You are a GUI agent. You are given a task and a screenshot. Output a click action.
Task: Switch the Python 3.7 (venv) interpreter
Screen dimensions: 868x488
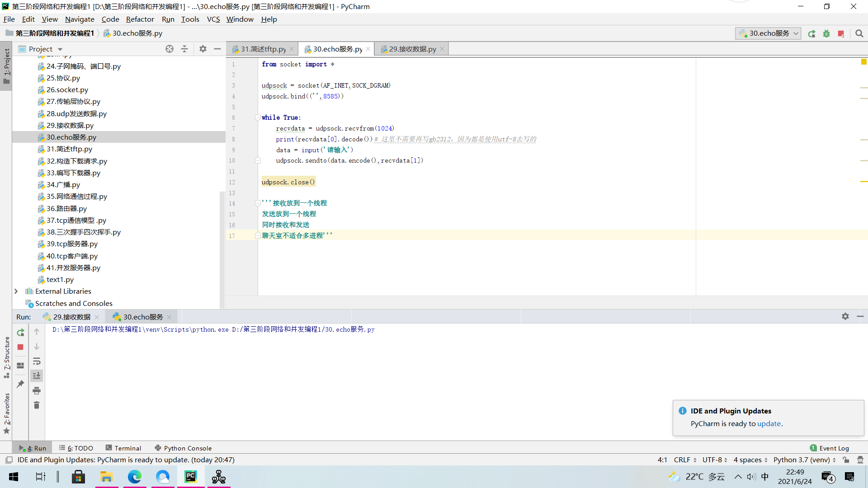click(805, 460)
